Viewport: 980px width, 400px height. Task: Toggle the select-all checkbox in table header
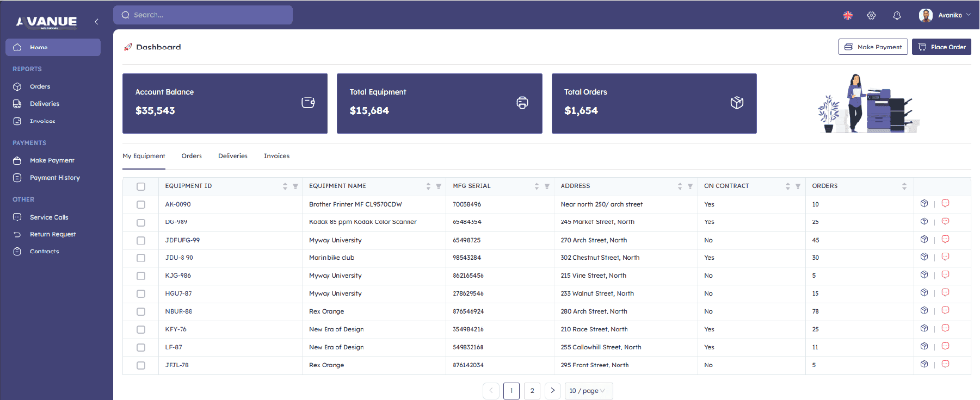pos(141,186)
